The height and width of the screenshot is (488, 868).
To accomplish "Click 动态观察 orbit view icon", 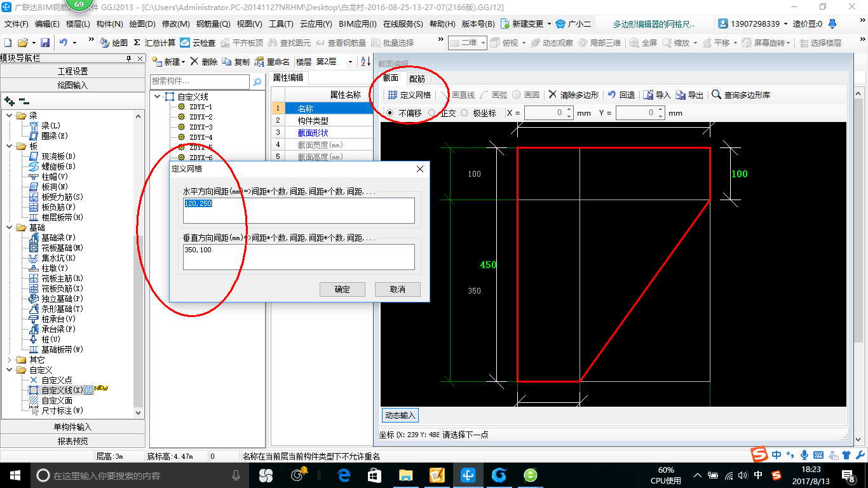I will click(x=535, y=43).
